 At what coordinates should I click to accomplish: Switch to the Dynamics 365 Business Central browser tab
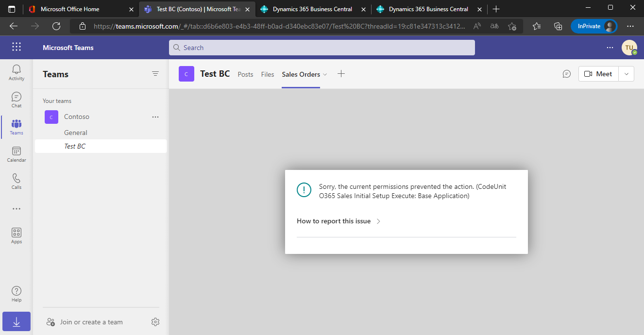312,9
